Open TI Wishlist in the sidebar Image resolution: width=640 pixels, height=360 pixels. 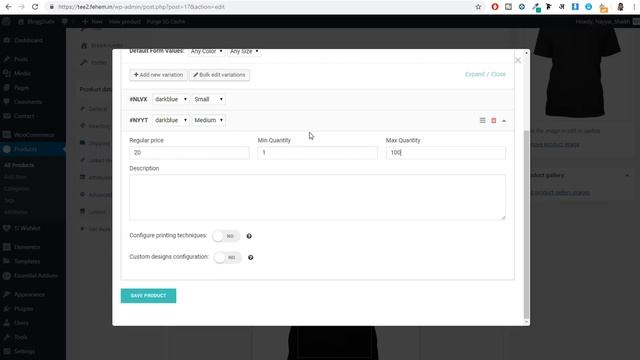(27, 228)
